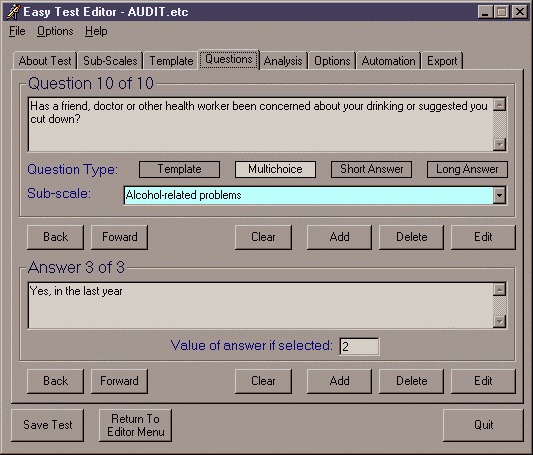The width and height of the screenshot is (533, 455).
Task: Go back to previous question
Action: pyautogui.click(x=55, y=237)
